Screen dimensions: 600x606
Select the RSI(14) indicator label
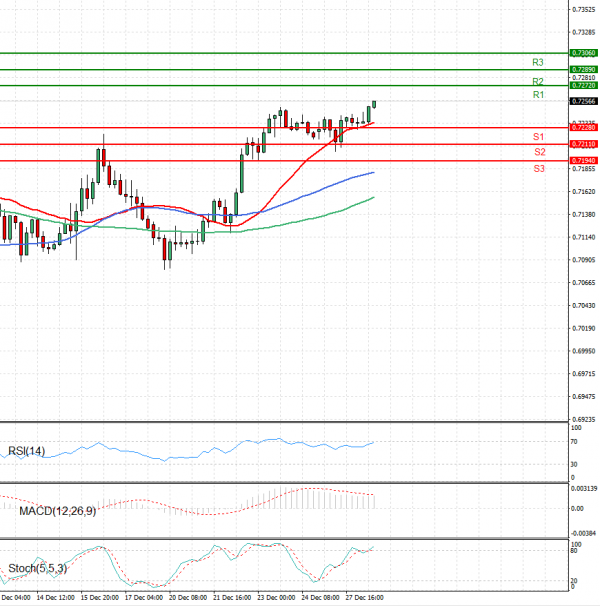pyautogui.click(x=27, y=451)
